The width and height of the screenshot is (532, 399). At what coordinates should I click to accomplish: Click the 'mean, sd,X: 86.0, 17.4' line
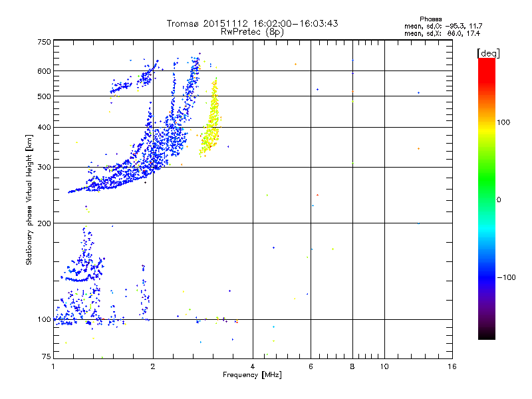point(442,33)
